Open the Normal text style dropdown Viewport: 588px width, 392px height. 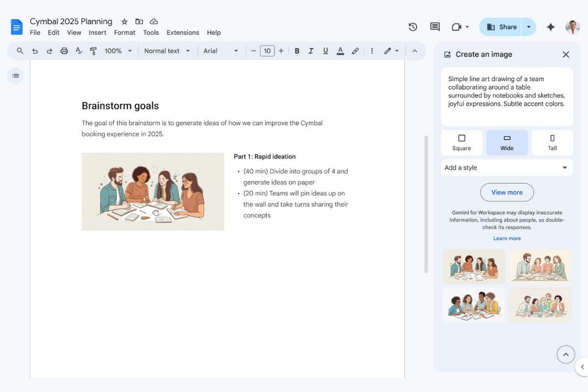coord(167,51)
